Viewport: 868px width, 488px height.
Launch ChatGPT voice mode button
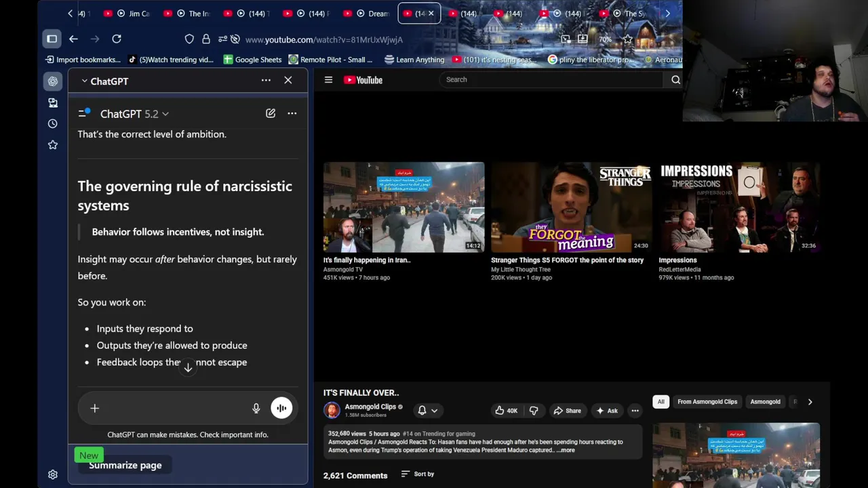(x=281, y=408)
